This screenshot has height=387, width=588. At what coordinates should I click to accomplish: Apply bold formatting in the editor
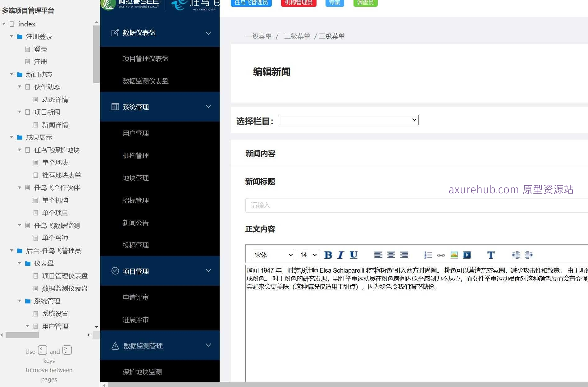pyautogui.click(x=328, y=255)
